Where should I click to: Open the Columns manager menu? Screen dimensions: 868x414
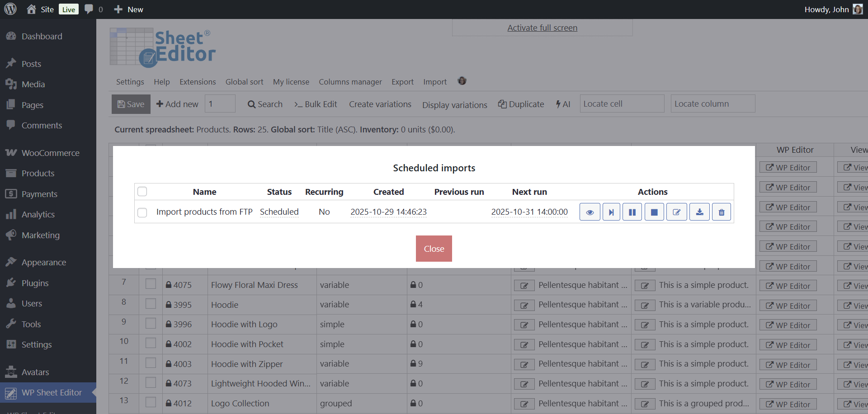tap(350, 82)
